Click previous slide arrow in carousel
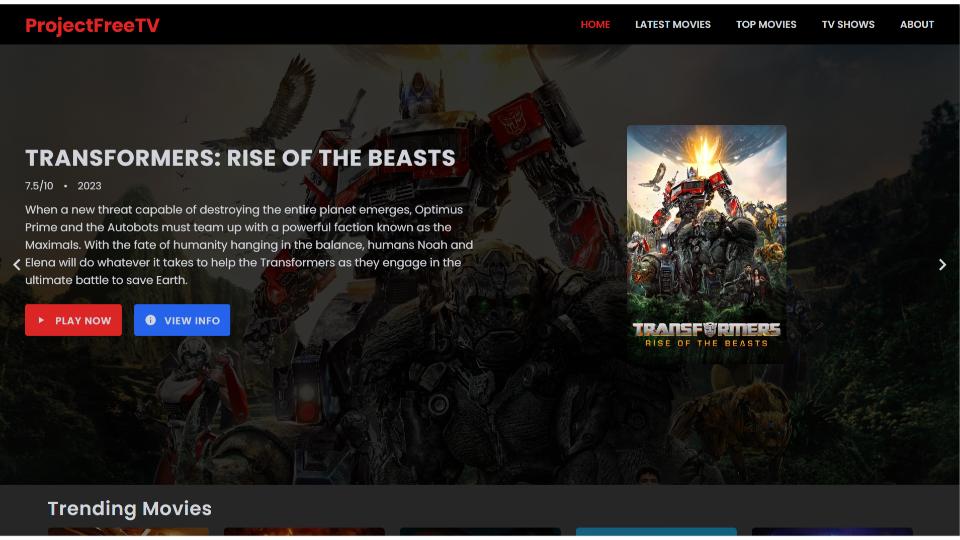This screenshot has width=960, height=540. 17,264
